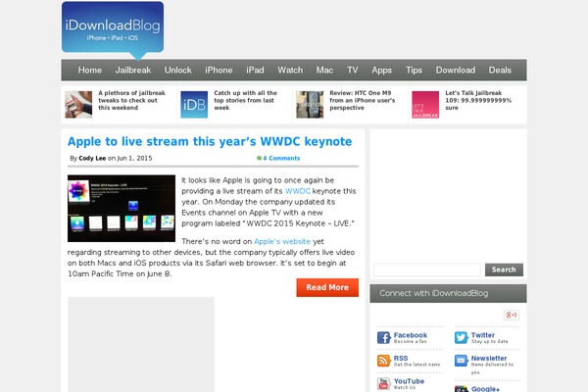Open the HTC One M9 review story

click(363, 100)
